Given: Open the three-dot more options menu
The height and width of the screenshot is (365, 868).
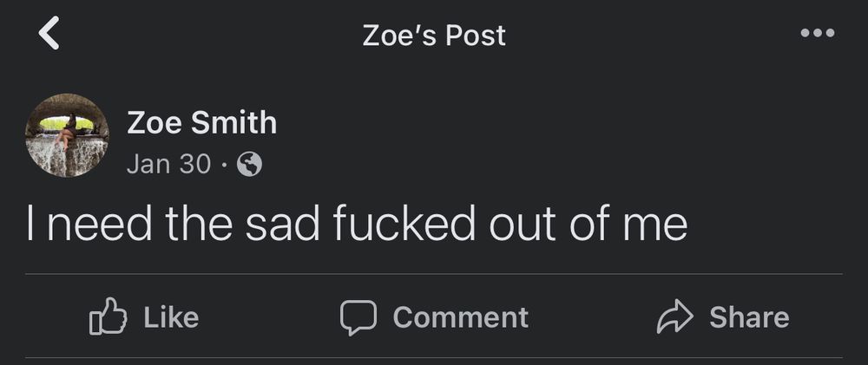Looking at the screenshot, I should pyautogui.click(x=818, y=33).
